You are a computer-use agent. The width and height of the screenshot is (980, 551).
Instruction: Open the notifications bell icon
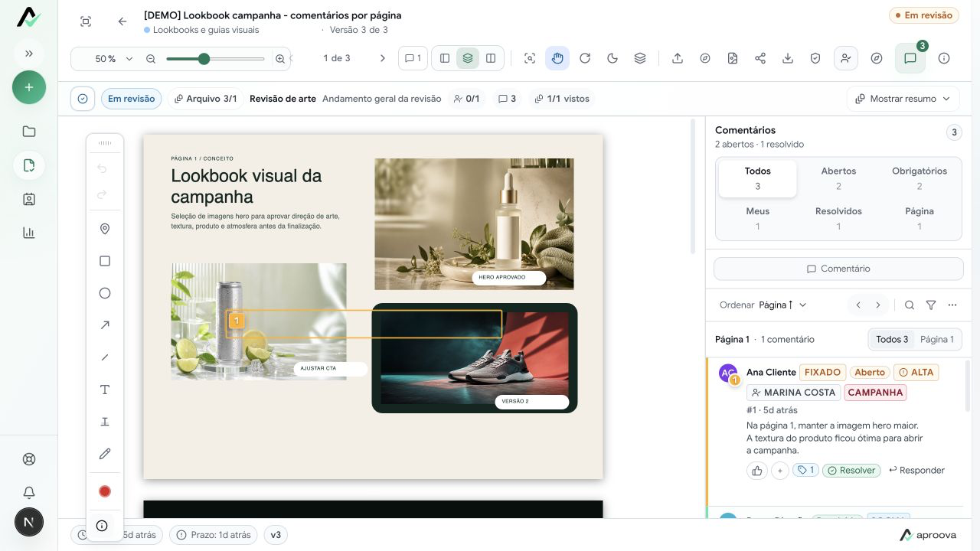pyautogui.click(x=29, y=492)
